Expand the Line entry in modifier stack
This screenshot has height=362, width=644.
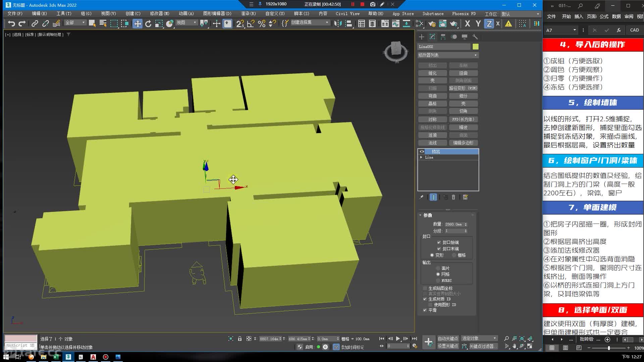pyautogui.click(x=421, y=157)
